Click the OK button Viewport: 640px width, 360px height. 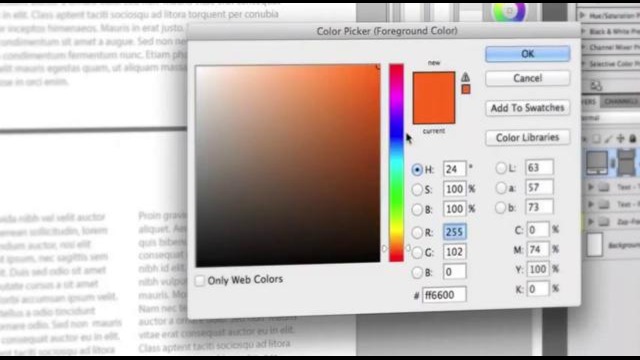click(x=527, y=54)
